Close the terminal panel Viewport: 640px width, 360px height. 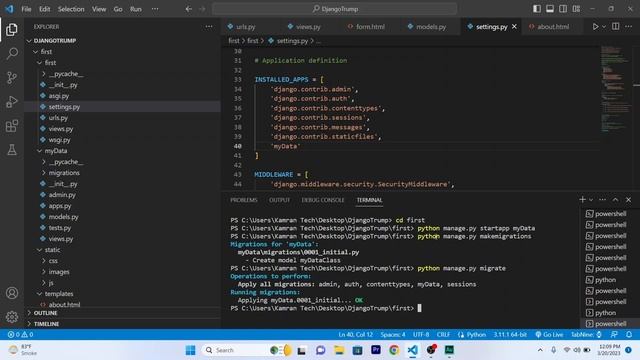click(x=629, y=200)
